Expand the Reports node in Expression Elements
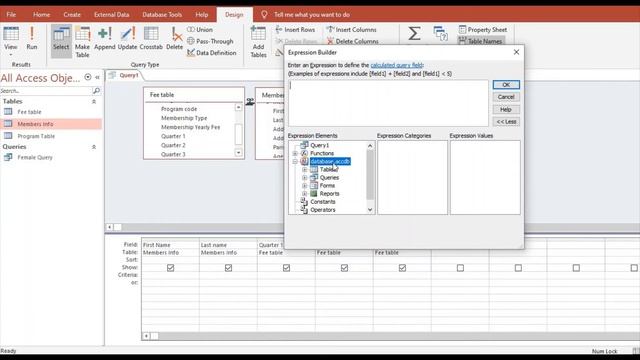Screen dimensions: 640x360 (x=304, y=193)
